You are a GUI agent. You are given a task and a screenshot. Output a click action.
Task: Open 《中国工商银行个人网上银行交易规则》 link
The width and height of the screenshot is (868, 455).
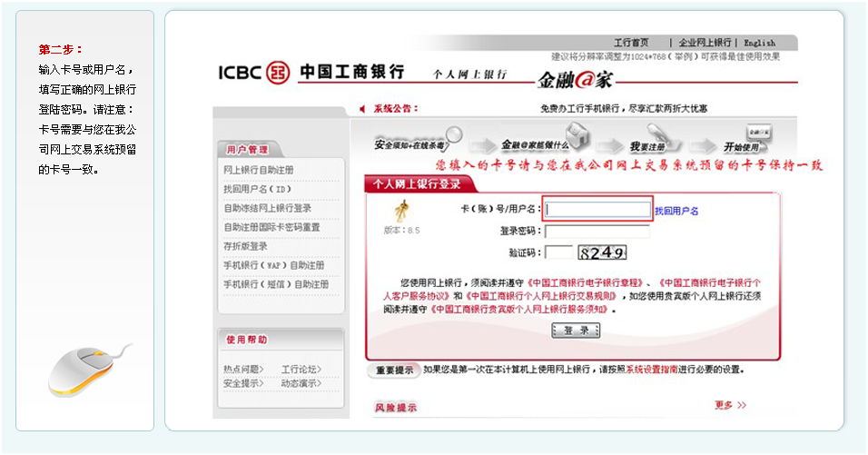click(541, 296)
